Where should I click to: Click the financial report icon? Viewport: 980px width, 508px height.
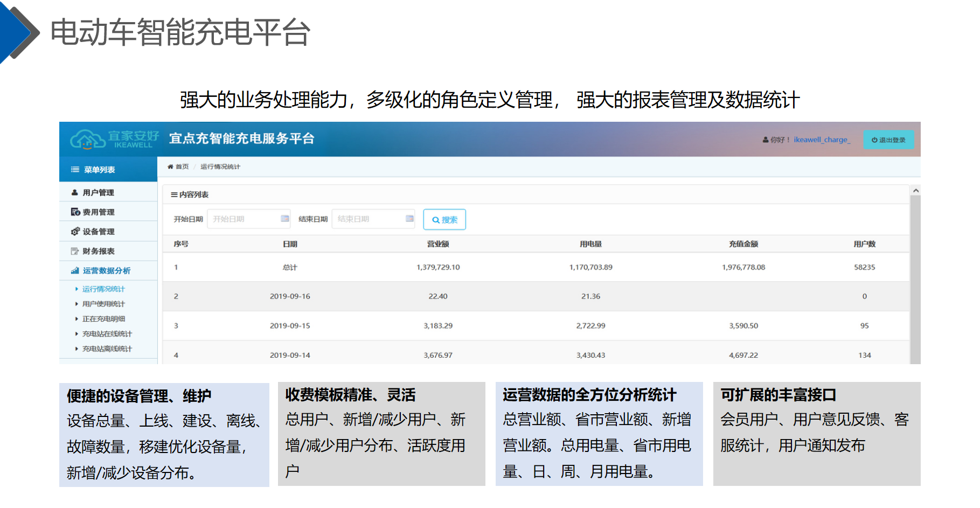[x=75, y=251]
